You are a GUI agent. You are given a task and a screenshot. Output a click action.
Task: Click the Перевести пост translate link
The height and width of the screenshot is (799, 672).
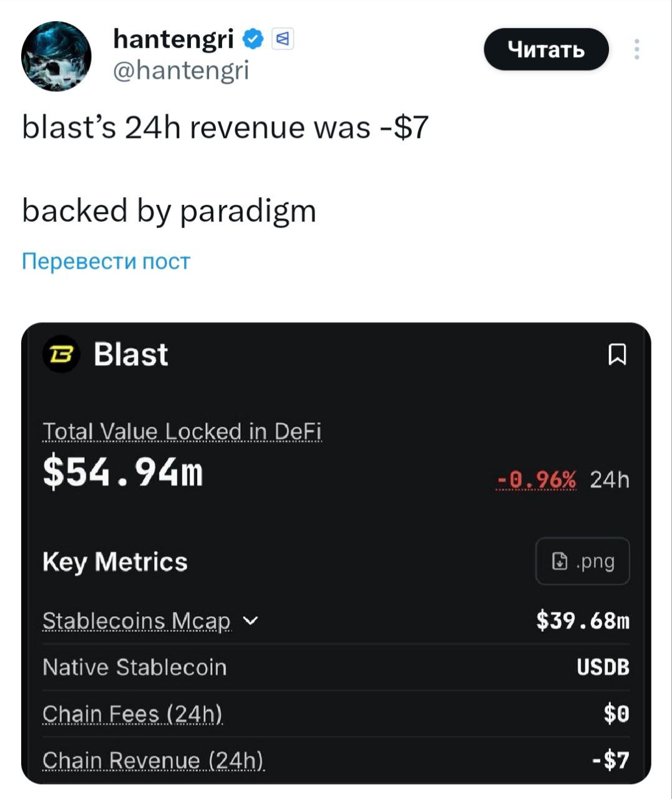[105, 261]
